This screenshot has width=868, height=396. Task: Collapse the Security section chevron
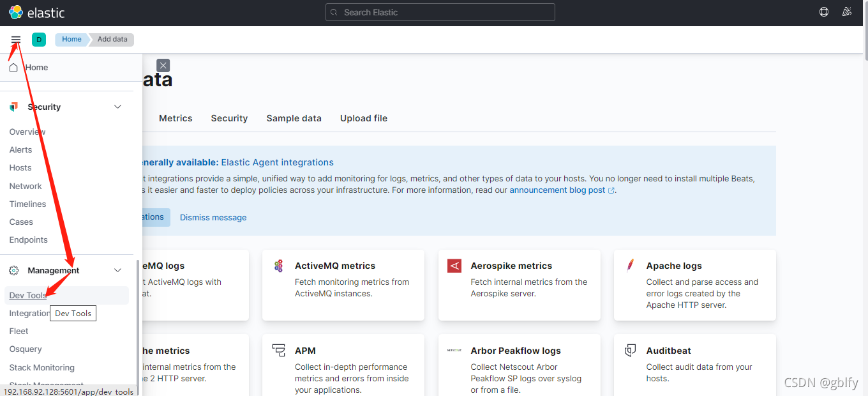pyautogui.click(x=117, y=107)
